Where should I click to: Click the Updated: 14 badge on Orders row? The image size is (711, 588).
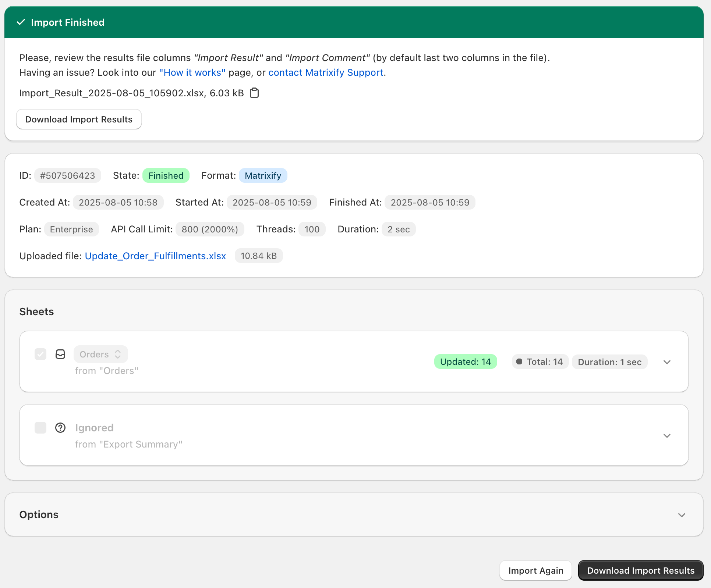(465, 361)
